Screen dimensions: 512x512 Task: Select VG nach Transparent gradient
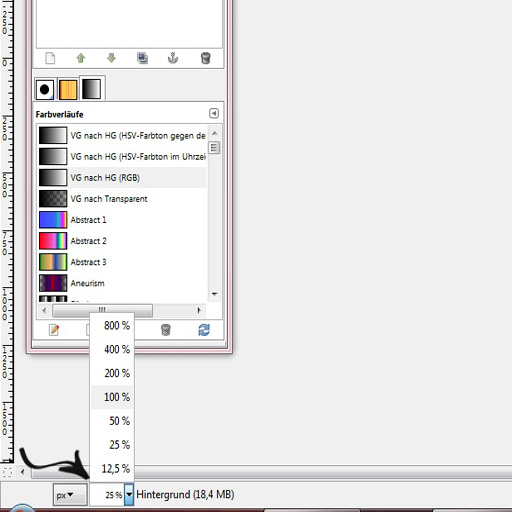click(122, 199)
